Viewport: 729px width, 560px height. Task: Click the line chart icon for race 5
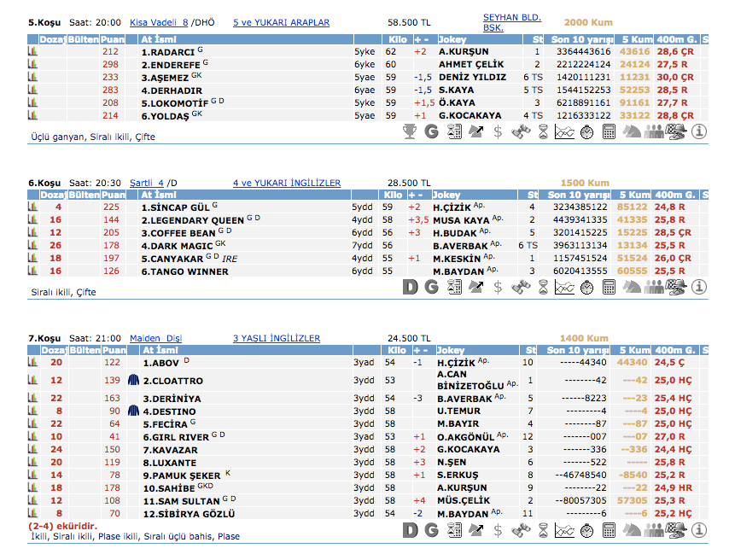click(x=564, y=131)
